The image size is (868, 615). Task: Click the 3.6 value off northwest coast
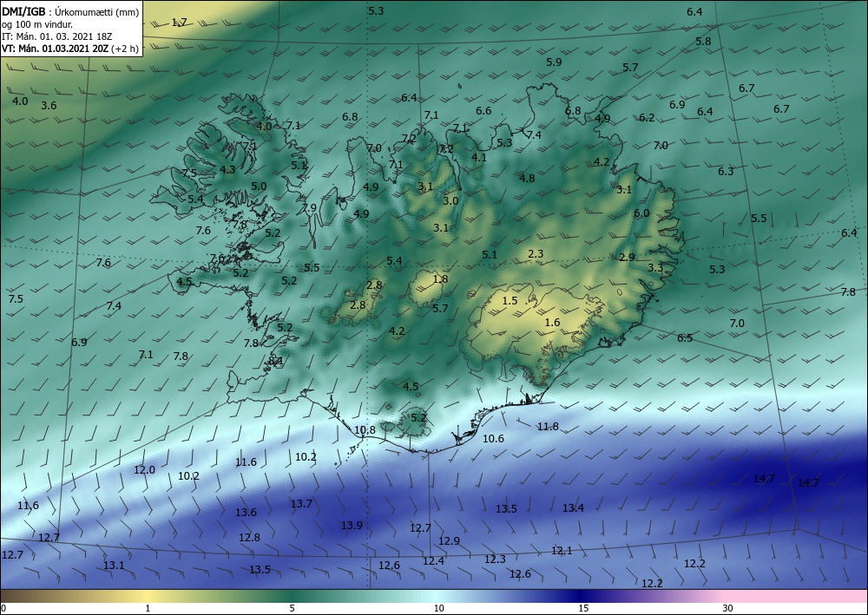click(49, 105)
